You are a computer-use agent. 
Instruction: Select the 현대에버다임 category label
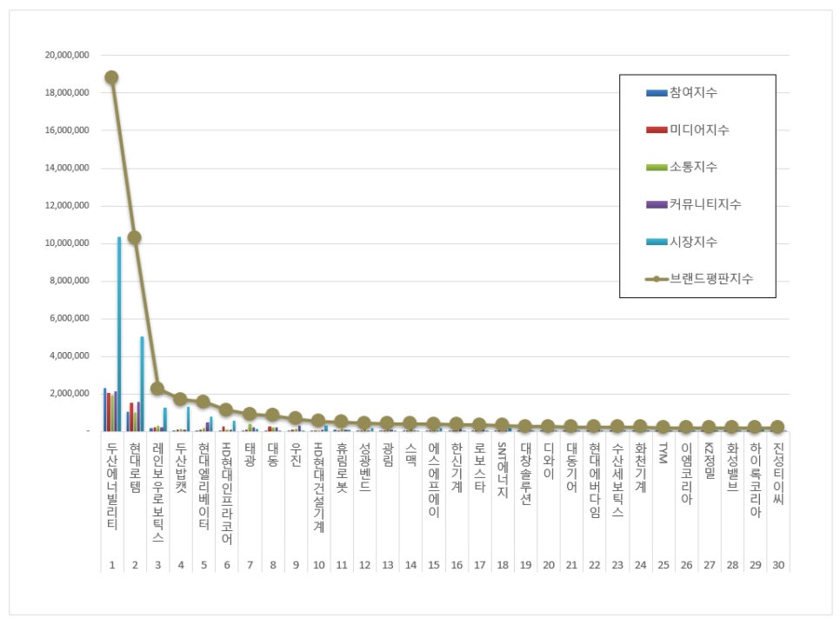[595, 481]
